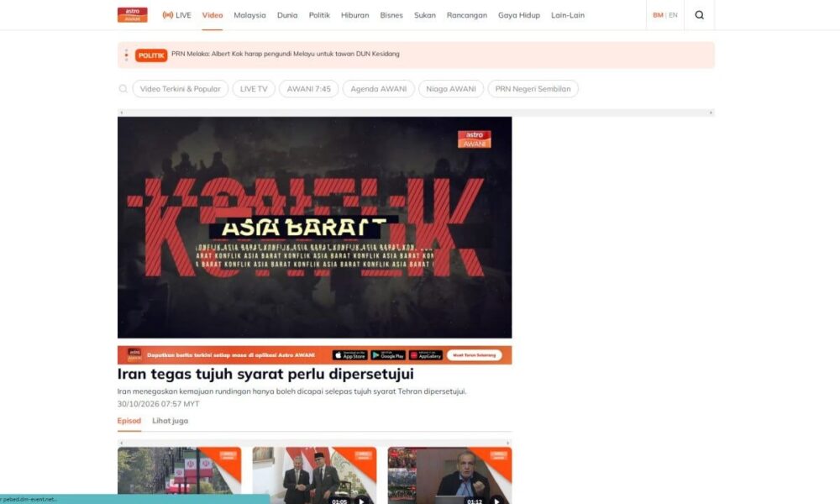Open the search icon in top navigation
This screenshot has width=840, height=504.
[x=699, y=15]
